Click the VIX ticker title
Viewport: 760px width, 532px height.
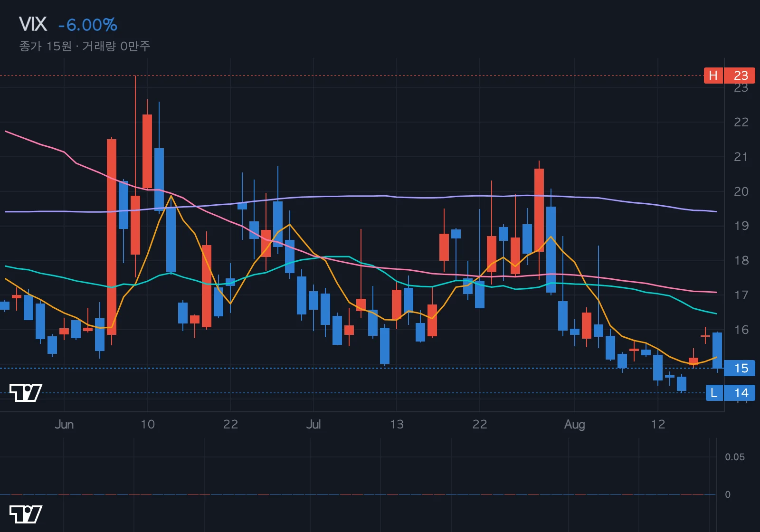(x=33, y=24)
